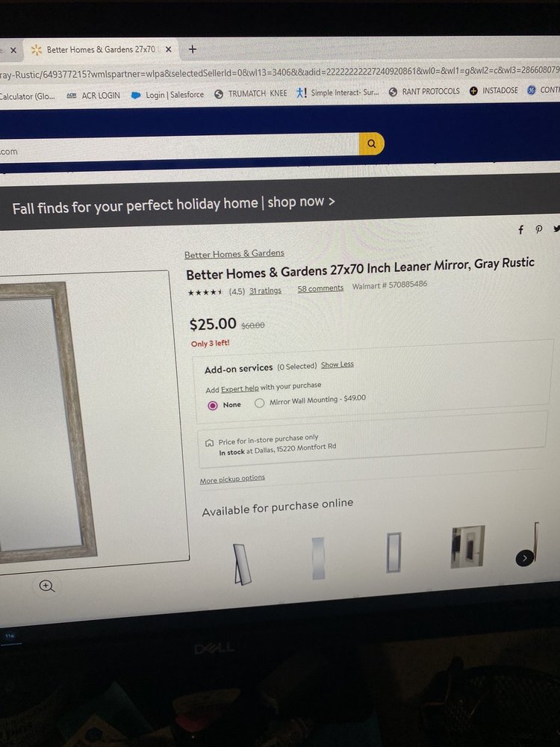Share product via Facebook icon
Screen dimensions: 560x747
520,230
